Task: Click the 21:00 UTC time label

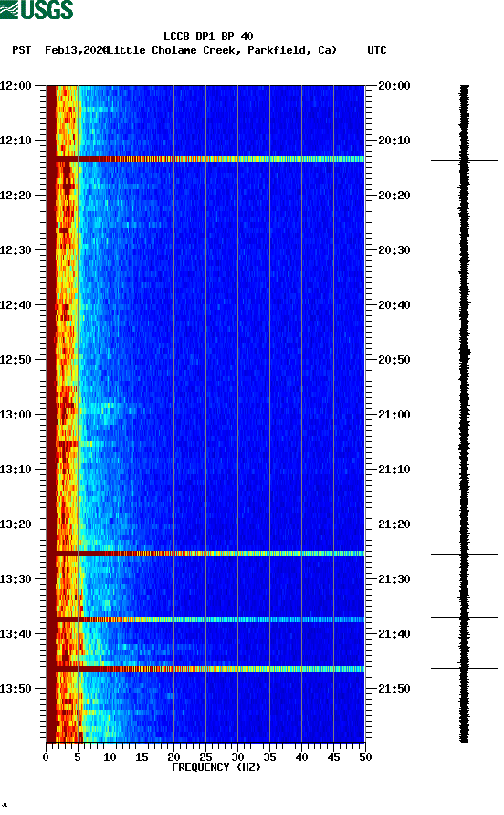Action: [394, 415]
